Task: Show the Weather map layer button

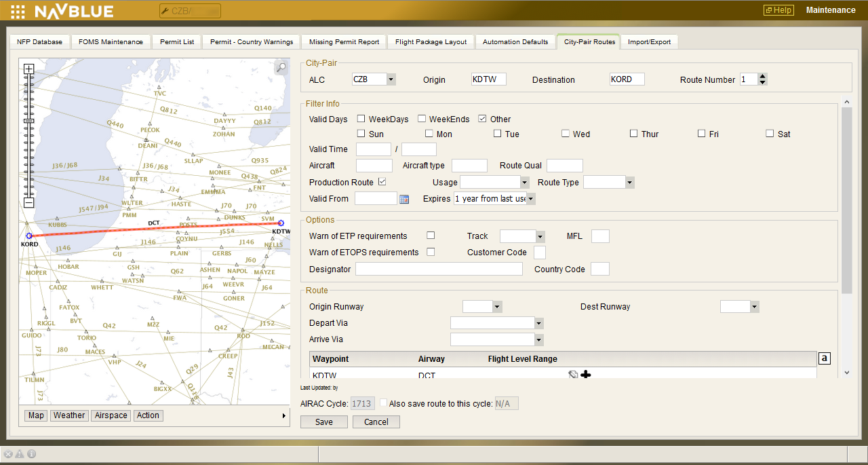Action: click(x=68, y=415)
